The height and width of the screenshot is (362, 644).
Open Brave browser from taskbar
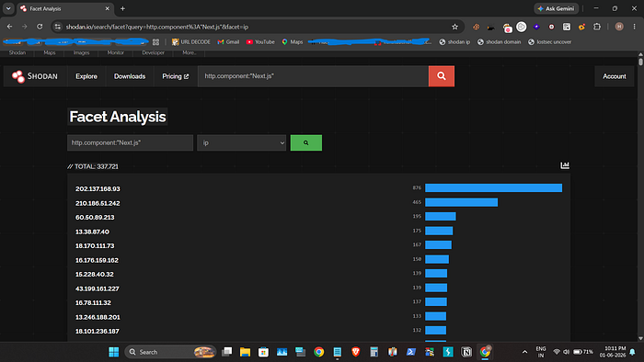tap(356, 352)
